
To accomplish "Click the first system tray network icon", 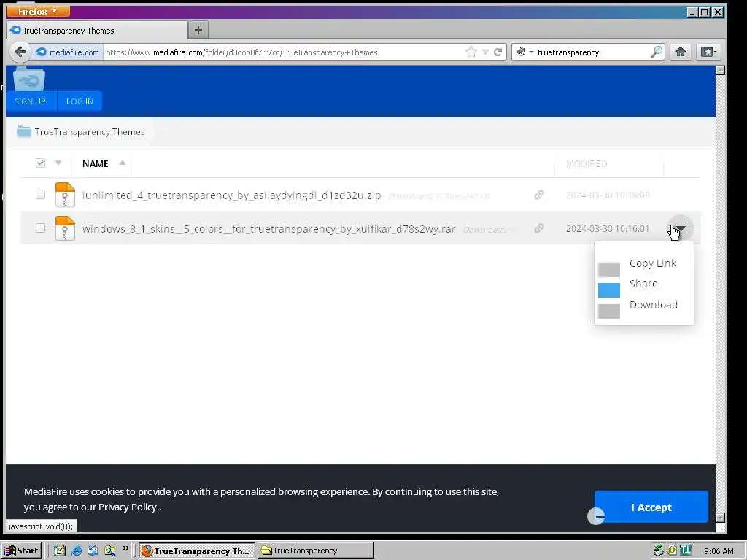I will pos(659,551).
